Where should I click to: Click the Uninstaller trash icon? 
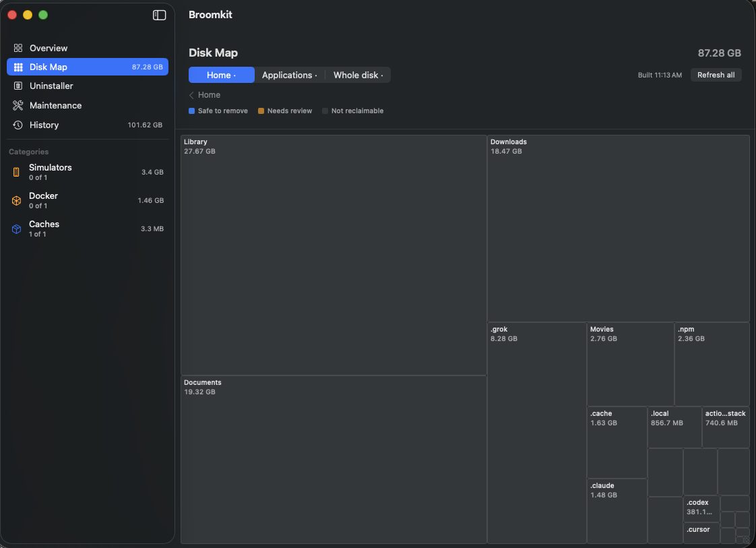point(18,86)
